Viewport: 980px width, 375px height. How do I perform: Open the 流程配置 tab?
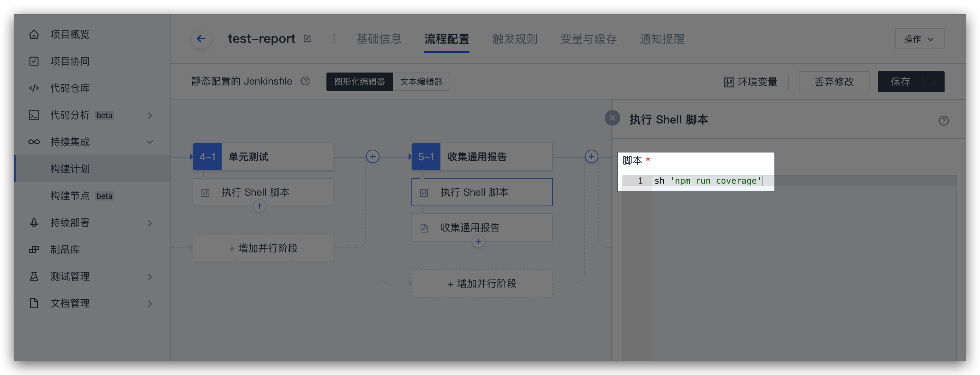point(447,39)
